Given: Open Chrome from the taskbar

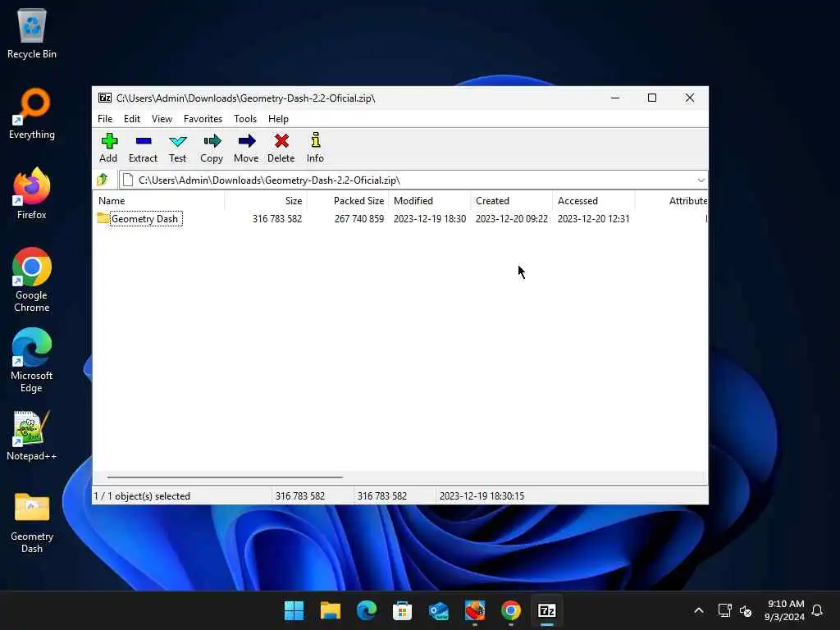Looking at the screenshot, I should [x=511, y=610].
